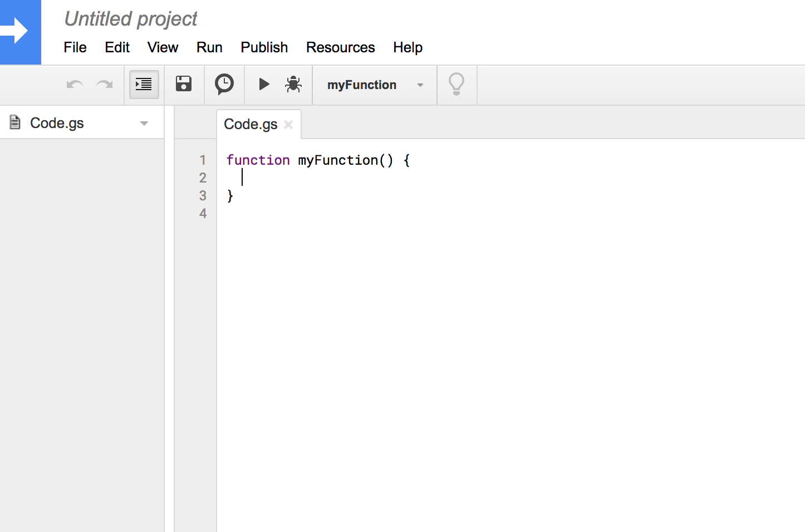Toggle the indent formatting button

point(144,85)
